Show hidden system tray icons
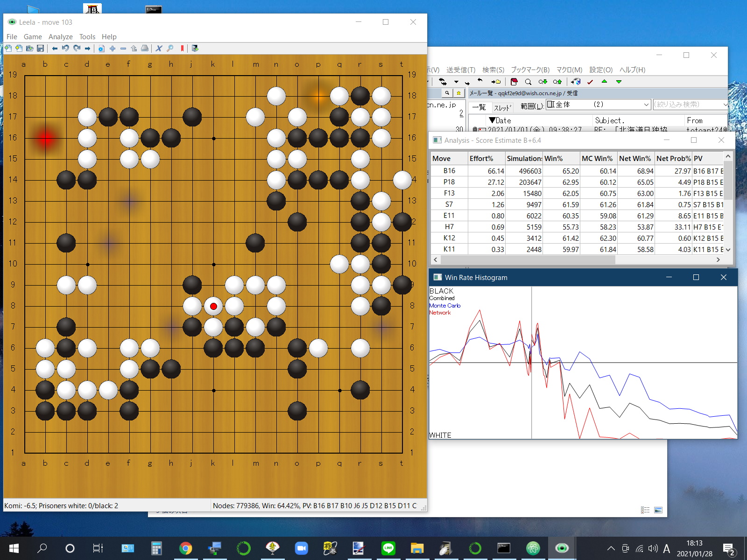Screen dimensions: 747x560 pos(611,548)
